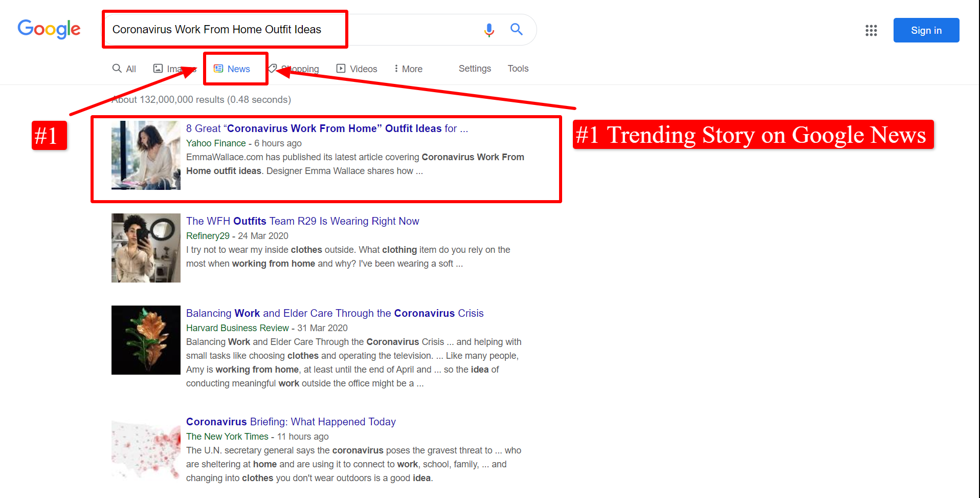
Task: Open 'The WFH Outfits Team R29' article
Action: [x=302, y=221]
